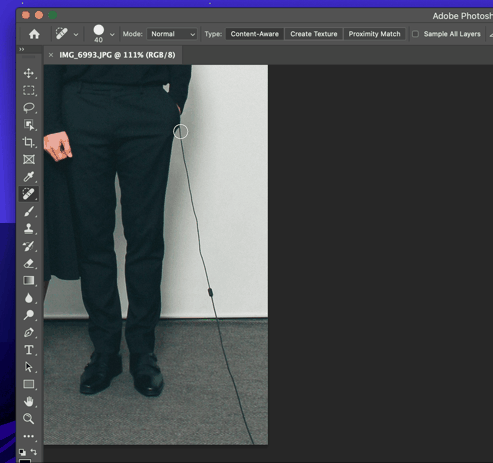Screen dimensions: 493x463
Task: Swap foreground and background colors
Action: tap(34, 452)
